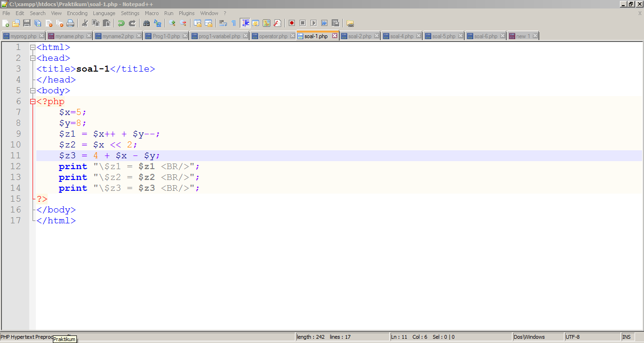644x343 pixels.
Task: Switch to the soal-2.php tab
Action: 360,36
